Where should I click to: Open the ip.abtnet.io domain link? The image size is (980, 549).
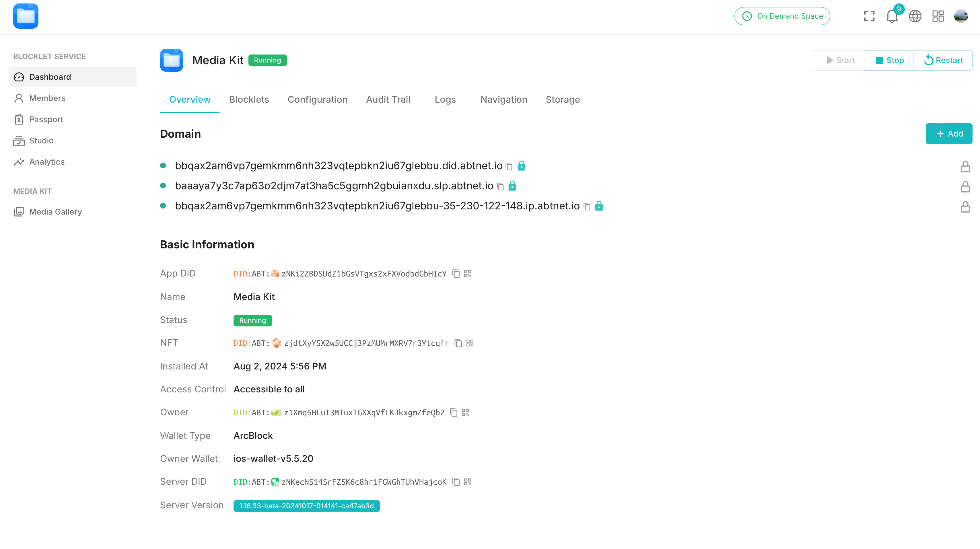click(x=377, y=206)
